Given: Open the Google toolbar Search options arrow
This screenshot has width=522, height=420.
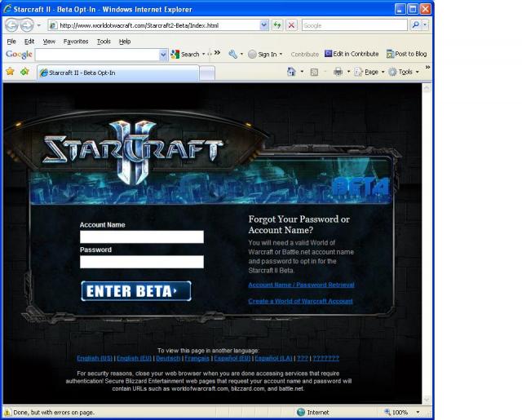Looking at the screenshot, I should pos(203,55).
